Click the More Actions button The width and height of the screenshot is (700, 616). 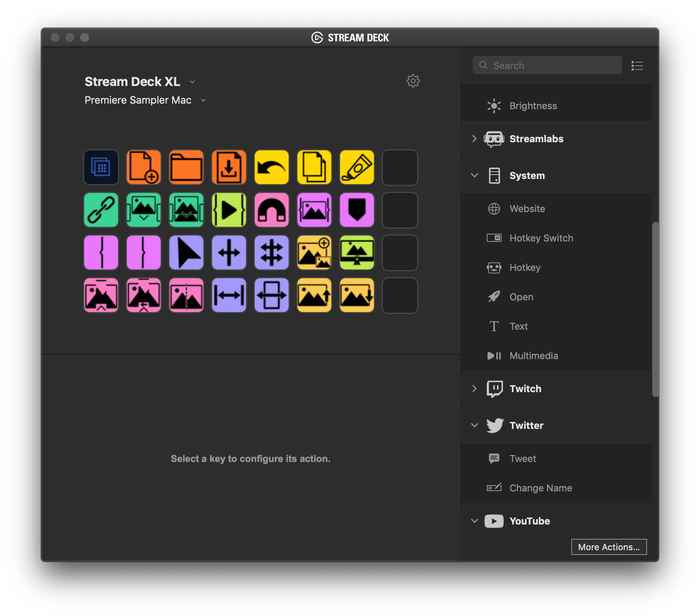(608, 547)
